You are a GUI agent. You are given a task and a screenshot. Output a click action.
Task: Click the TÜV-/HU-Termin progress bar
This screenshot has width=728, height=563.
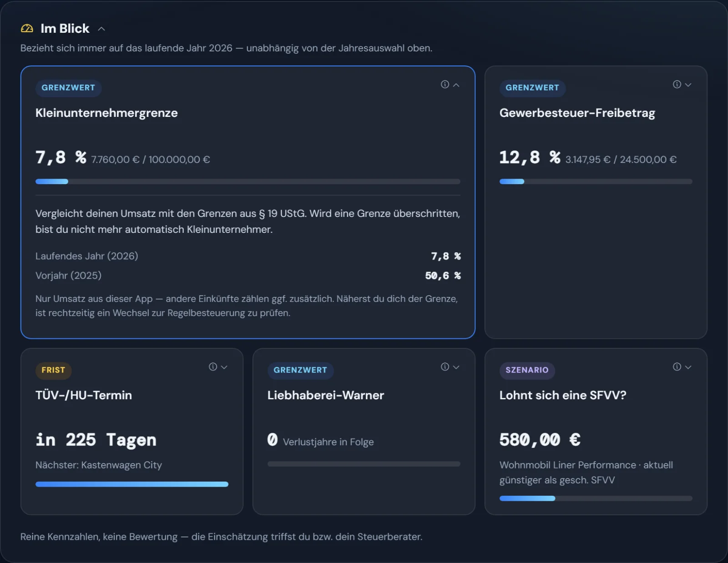132,484
